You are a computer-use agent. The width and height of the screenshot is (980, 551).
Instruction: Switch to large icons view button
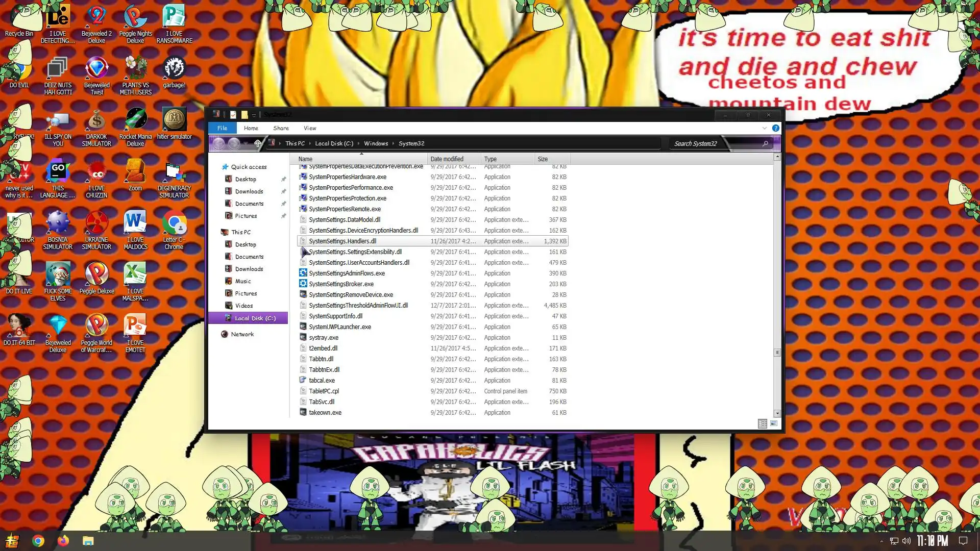tap(774, 423)
